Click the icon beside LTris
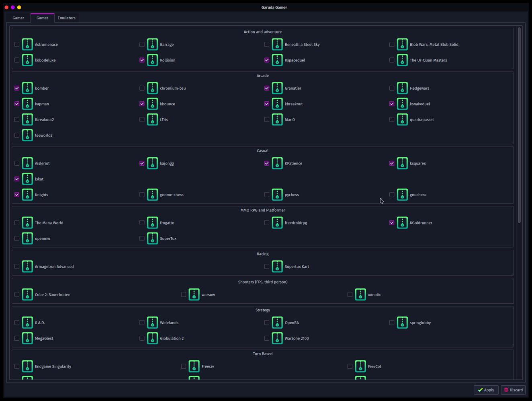This screenshot has height=401, width=532. click(153, 119)
